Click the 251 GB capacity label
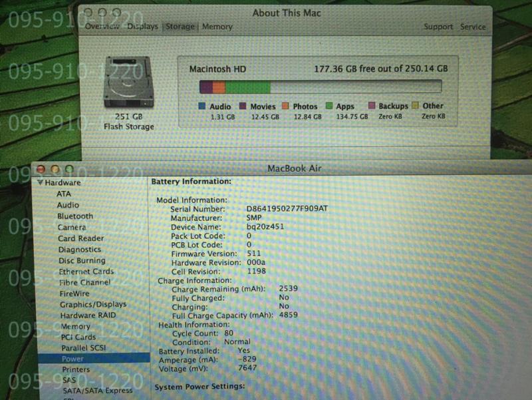The height and width of the screenshot is (400, 532). (x=128, y=117)
